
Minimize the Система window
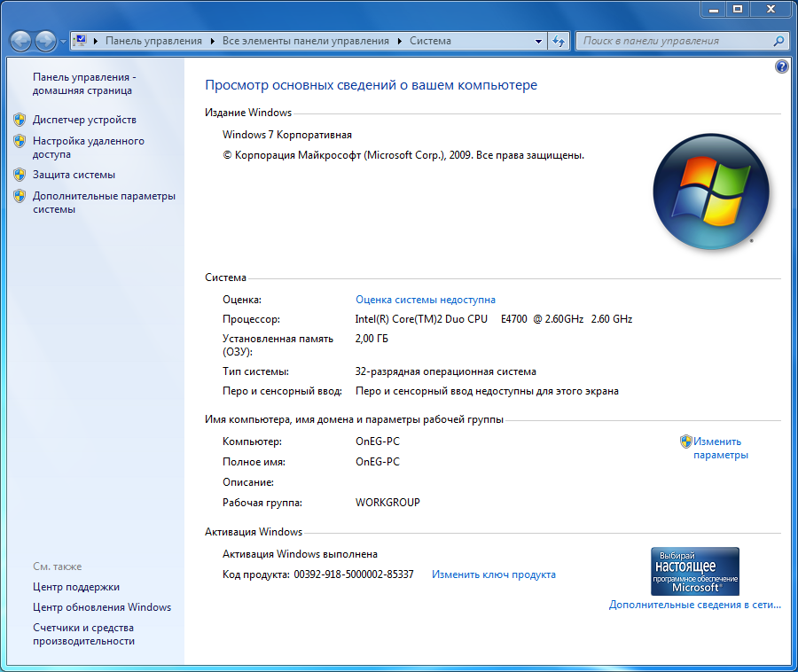714,10
